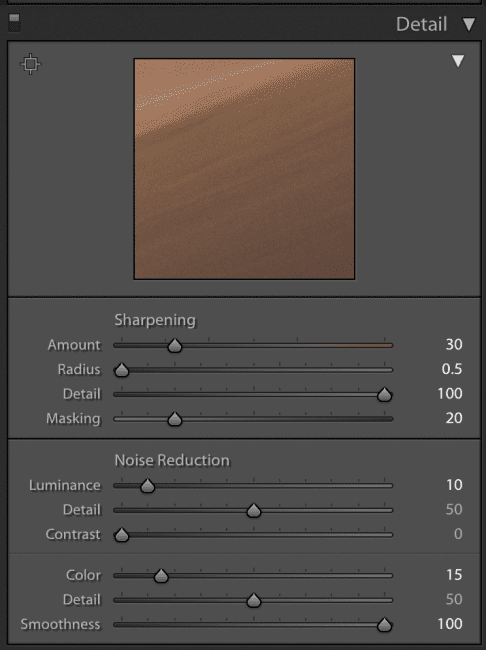Click the Radius value 0.5
Viewport: 486px width, 650px height.
pos(452,369)
